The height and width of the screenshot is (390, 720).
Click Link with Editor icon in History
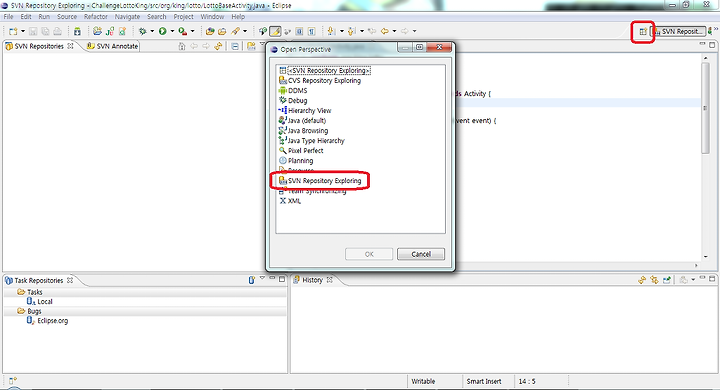click(654, 280)
